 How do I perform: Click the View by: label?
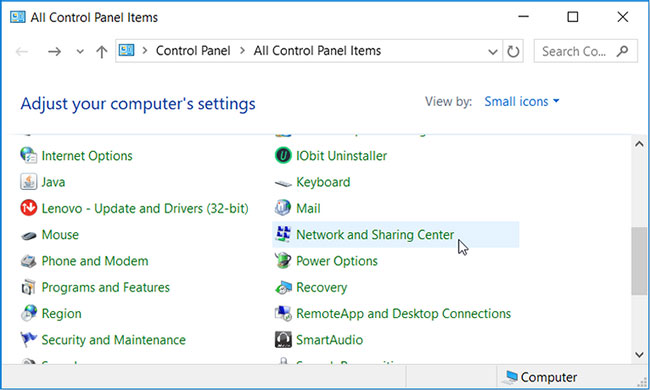point(449,102)
